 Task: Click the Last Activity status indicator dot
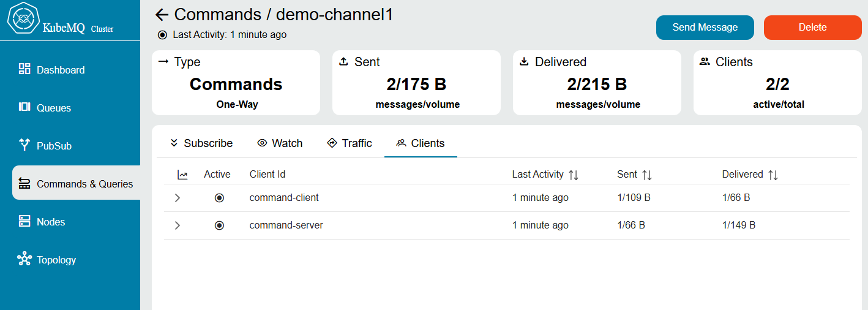[162, 35]
